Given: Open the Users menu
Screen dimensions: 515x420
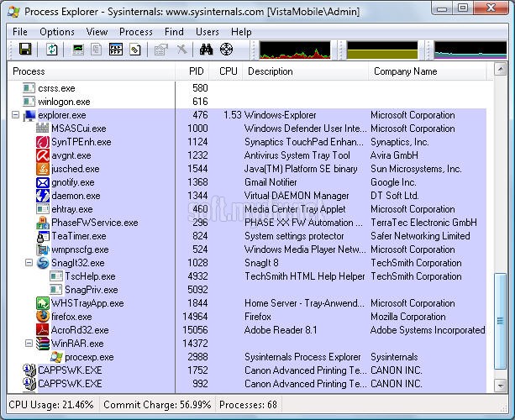Looking at the screenshot, I should pos(208,32).
